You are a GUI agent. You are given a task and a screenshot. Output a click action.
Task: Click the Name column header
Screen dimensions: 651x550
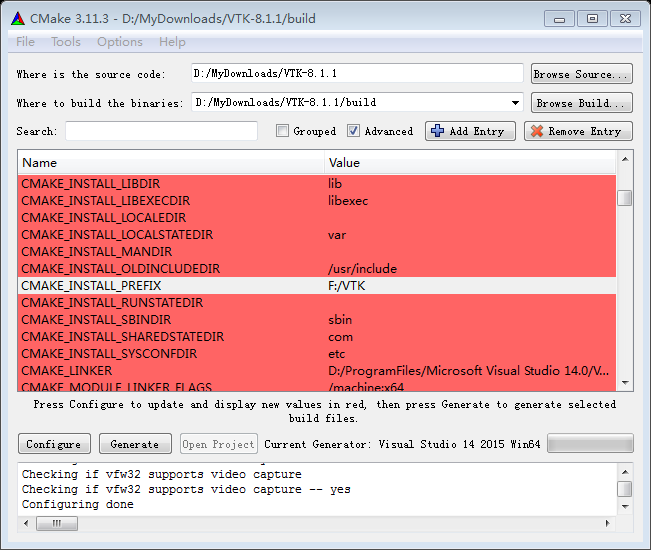(x=171, y=162)
